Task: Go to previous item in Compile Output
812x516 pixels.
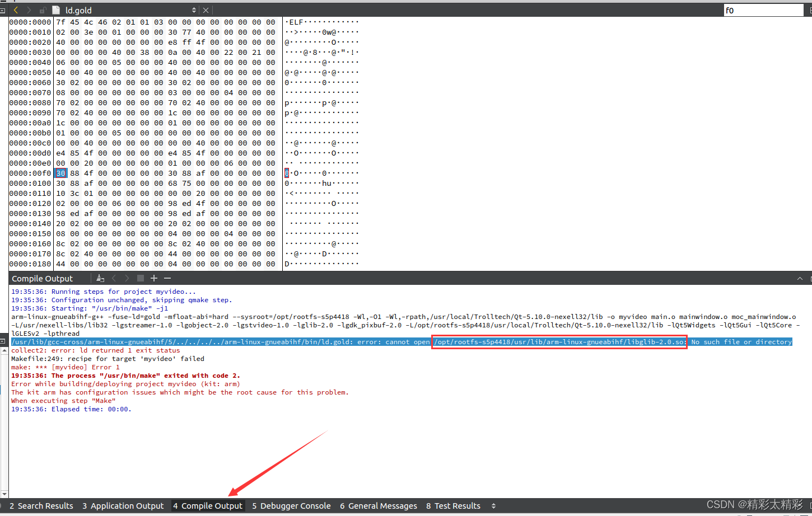Action: point(114,278)
